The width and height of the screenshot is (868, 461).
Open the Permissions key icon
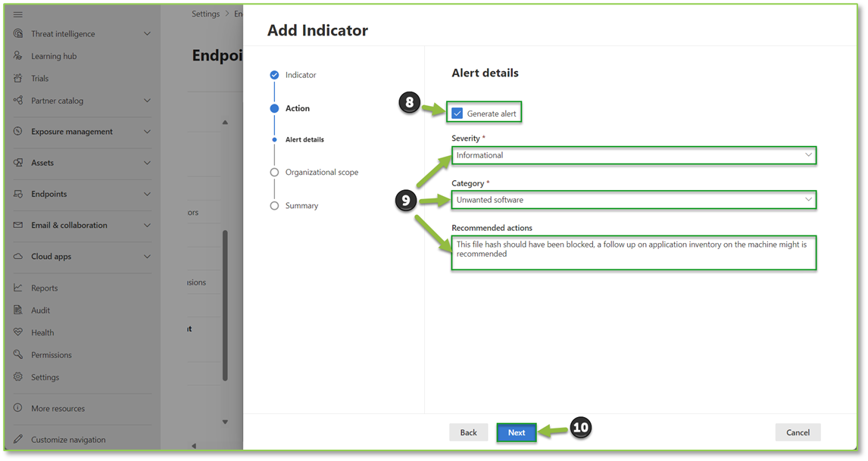coord(17,354)
